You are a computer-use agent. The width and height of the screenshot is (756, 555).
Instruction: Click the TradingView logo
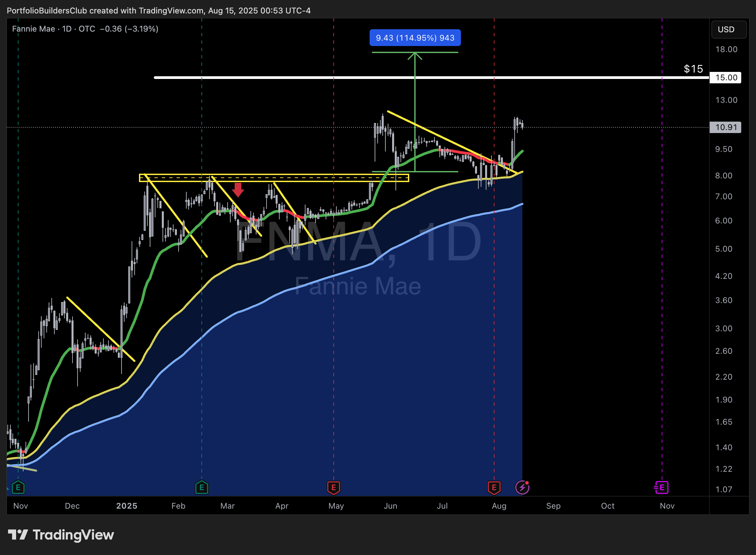(x=61, y=535)
